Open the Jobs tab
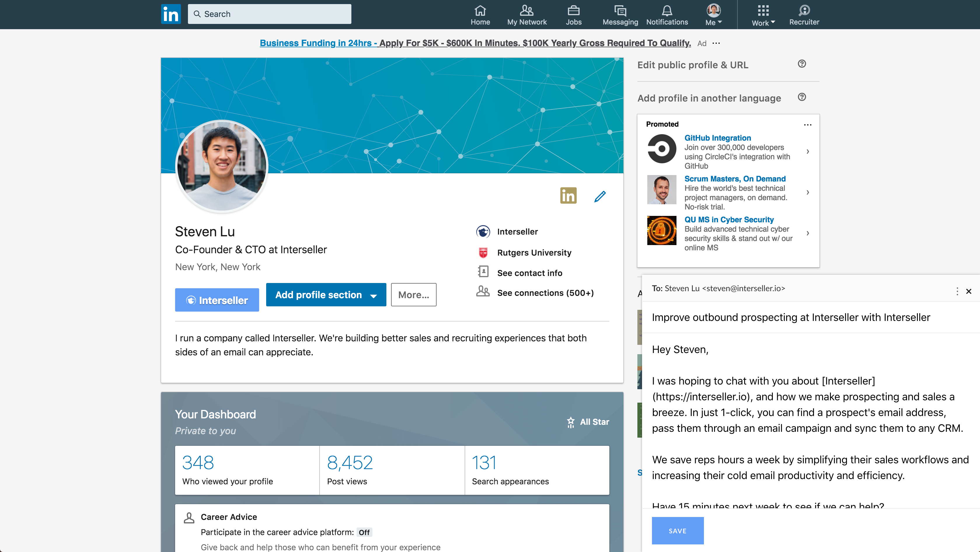This screenshot has height=552, width=980. [x=573, y=15]
